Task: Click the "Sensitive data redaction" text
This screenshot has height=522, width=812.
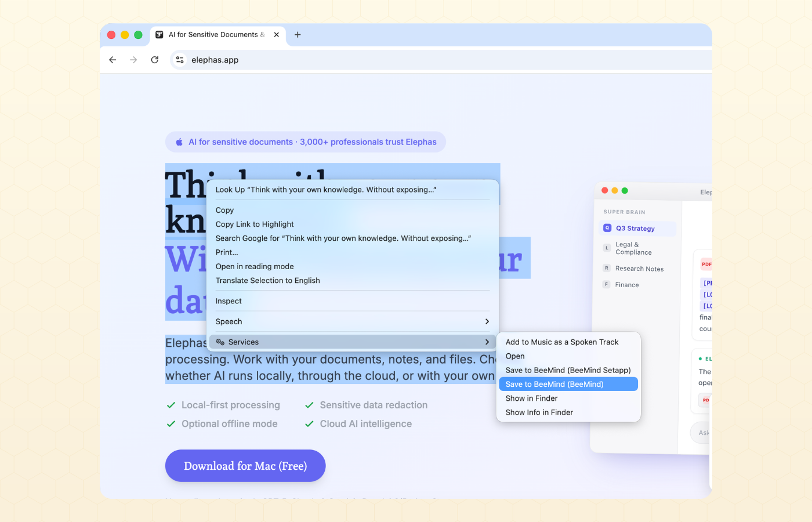Action: [374, 405]
